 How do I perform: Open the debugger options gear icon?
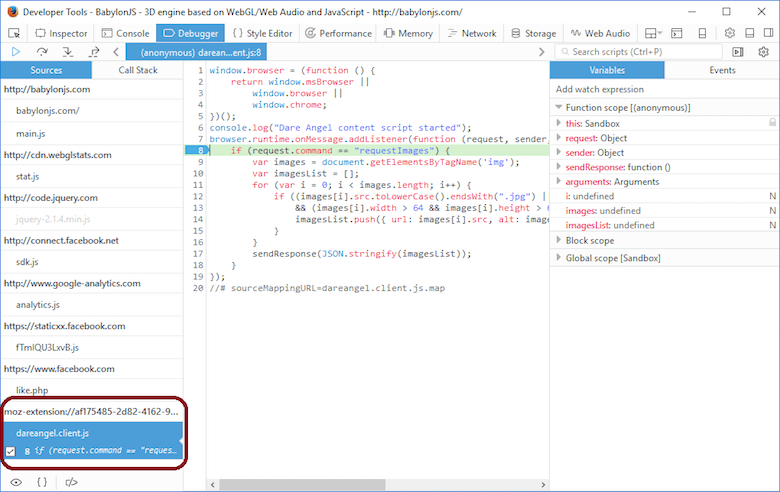click(762, 52)
